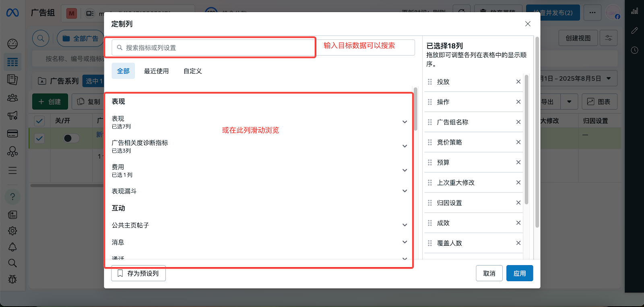Viewport: 644px width, 307px height.
Task: Expand the 费用 section
Action: (405, 170)
